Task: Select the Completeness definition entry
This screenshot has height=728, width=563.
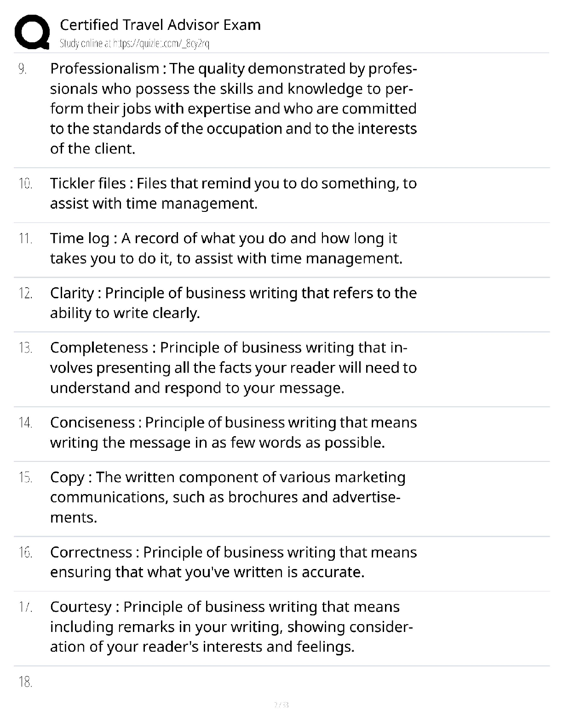Action: point(234,368)
